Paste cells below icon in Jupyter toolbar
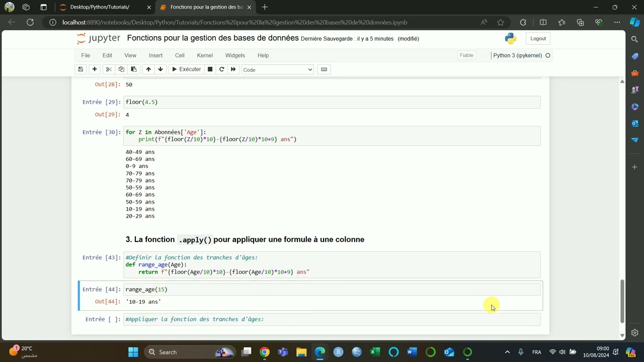 pyautogui.click(x=133, y=69)
